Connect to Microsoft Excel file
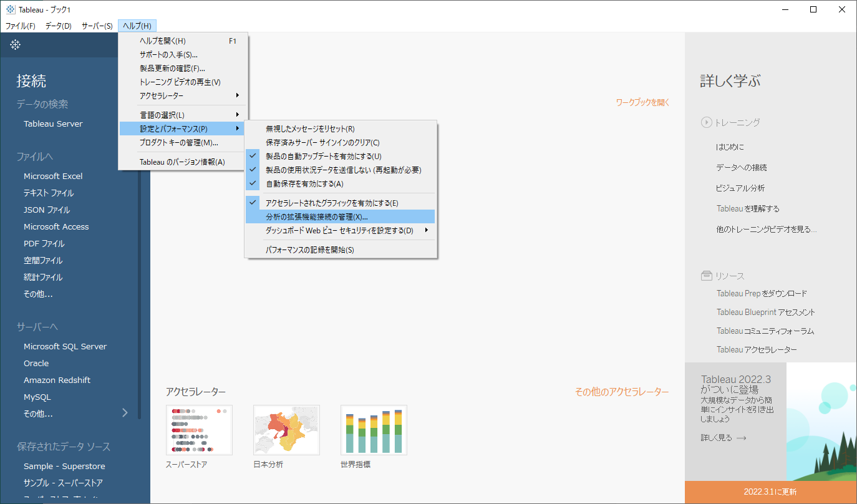The image size is (857, 504). [53, 176]
